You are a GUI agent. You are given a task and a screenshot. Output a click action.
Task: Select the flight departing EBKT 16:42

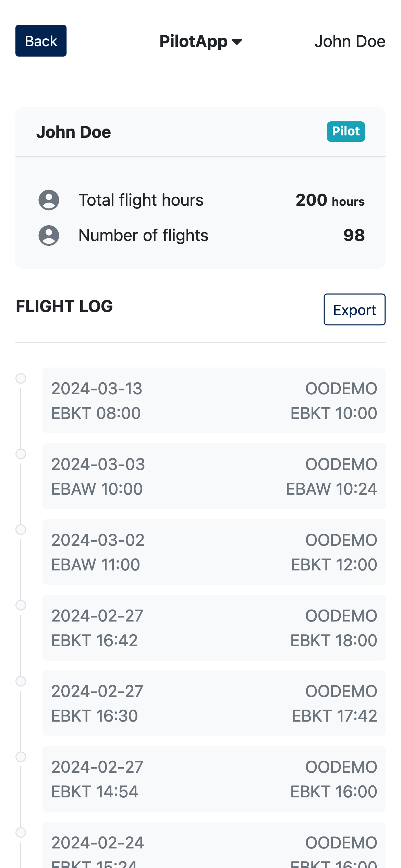click(214, 628)
